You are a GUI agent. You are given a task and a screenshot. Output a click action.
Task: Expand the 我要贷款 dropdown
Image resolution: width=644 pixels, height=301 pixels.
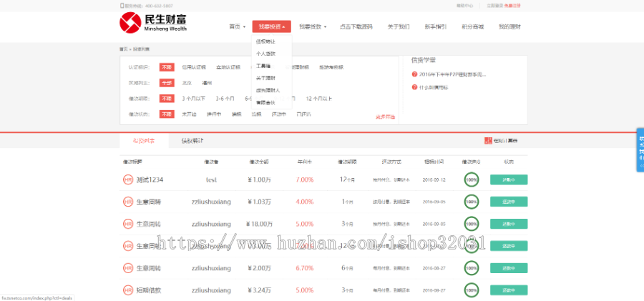[313, 26]
